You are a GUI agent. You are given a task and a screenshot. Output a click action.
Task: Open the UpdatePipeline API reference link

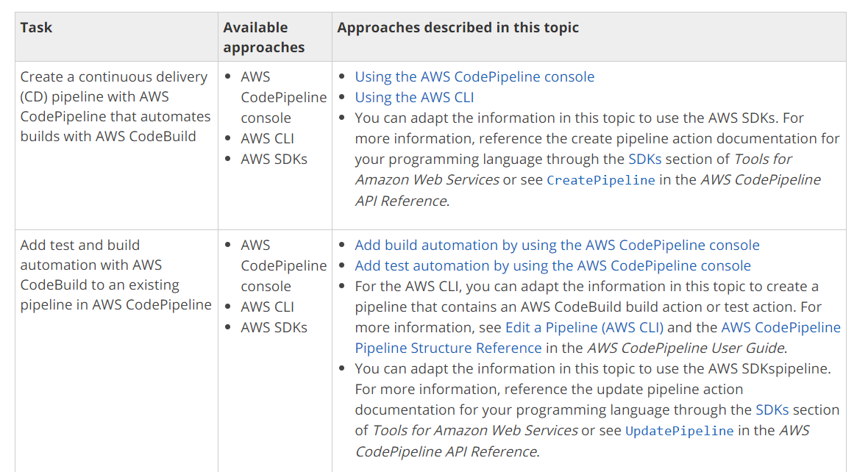(x=679, y=431)
